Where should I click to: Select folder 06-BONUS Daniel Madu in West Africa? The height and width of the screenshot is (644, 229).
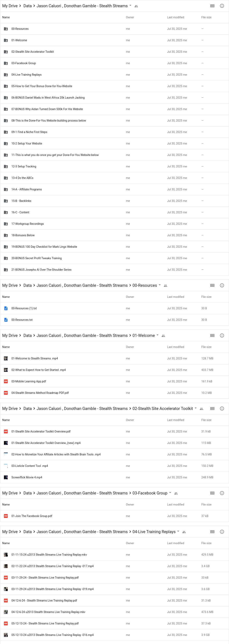(x=115, y=97)
